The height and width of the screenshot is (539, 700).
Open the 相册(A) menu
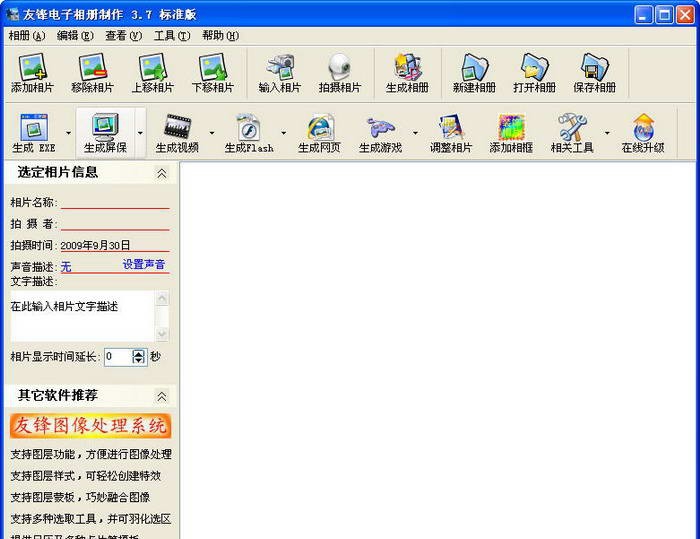(x=27, y=36)
